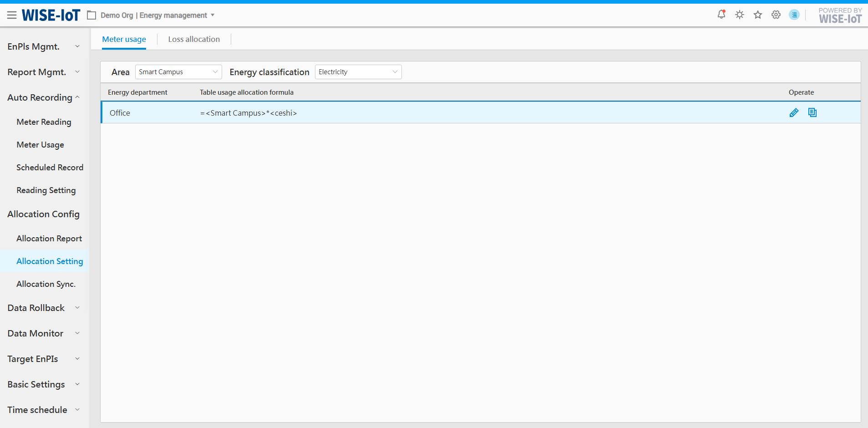868x428 pixels.
Task: Go to Allocation Report page
Action: coord(49,239)
